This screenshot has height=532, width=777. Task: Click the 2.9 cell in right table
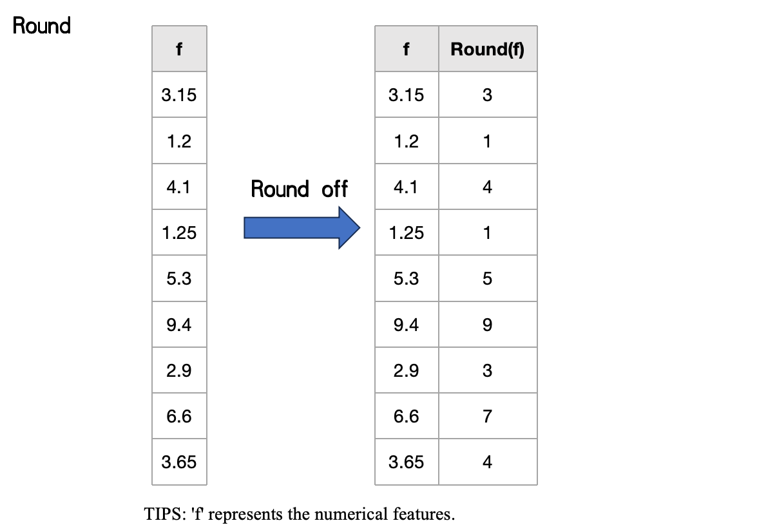tap(406, 370)
